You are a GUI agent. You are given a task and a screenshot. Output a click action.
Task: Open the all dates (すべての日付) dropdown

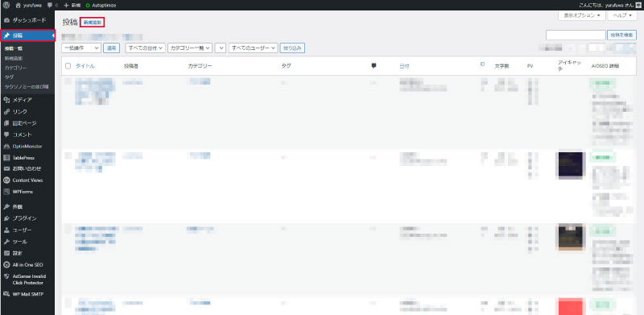coord(146,48)
